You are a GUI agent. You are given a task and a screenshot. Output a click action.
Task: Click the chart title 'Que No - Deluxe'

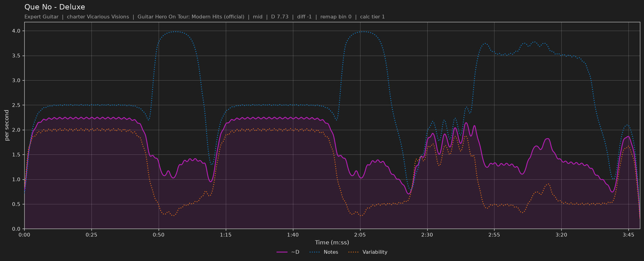[x=55, y=7]
